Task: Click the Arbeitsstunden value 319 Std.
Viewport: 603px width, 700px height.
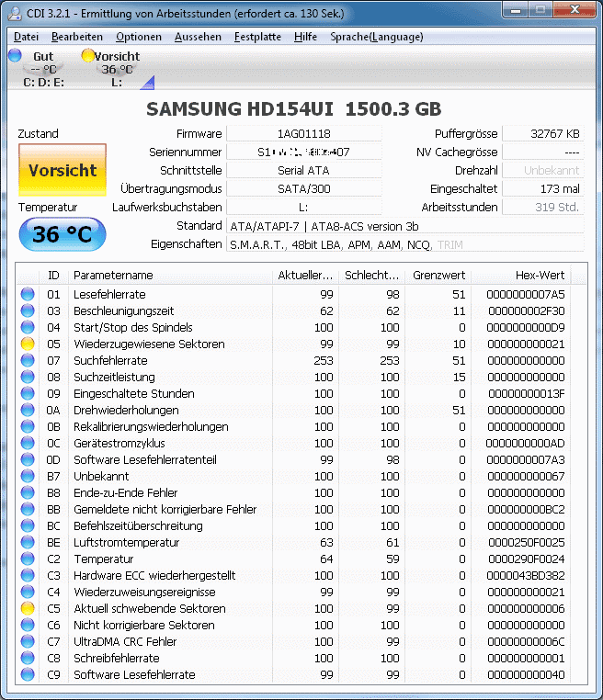Action: [x=543, y=207]
